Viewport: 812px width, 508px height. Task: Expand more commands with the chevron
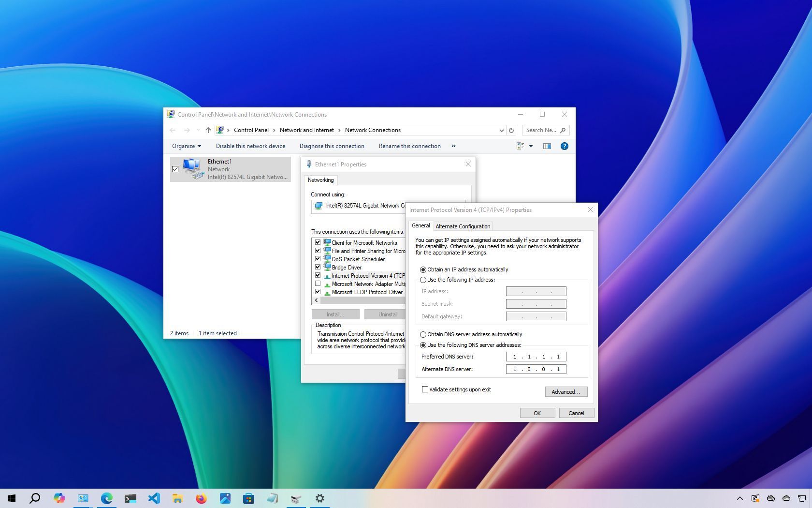(x=453, y=146)
